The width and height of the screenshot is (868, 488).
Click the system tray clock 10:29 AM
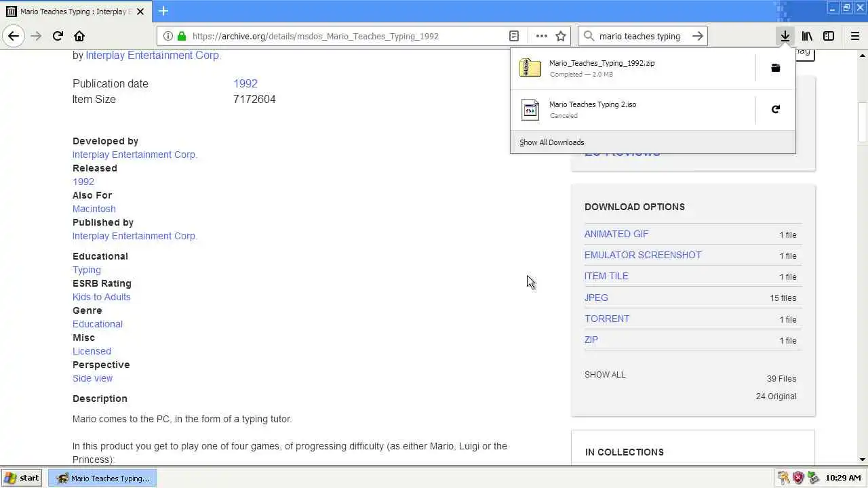coord(844,478)
